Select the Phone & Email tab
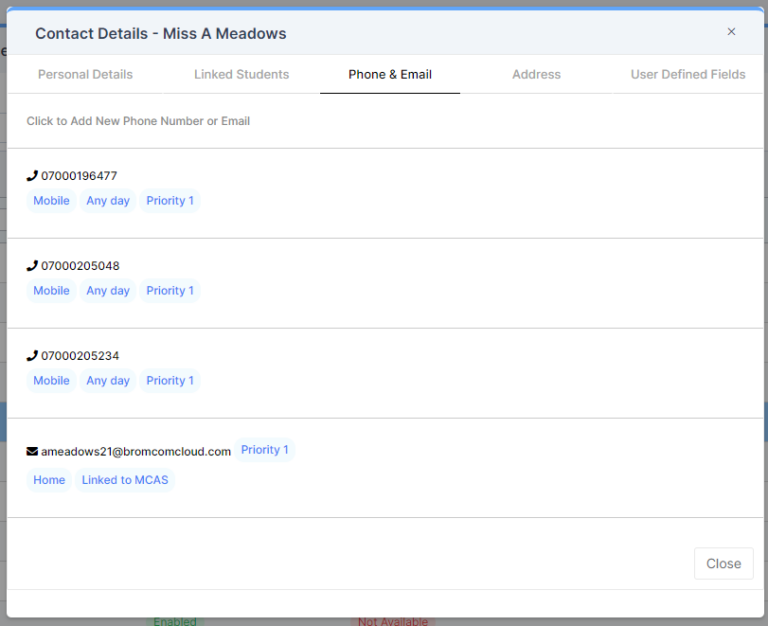 [x=390, y=74]
